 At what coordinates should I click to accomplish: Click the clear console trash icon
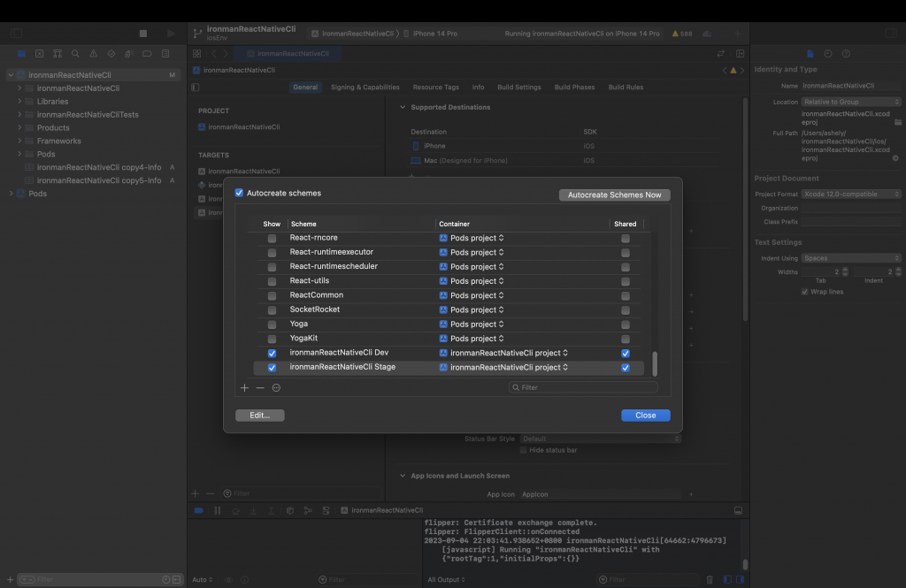click(710, 579)
